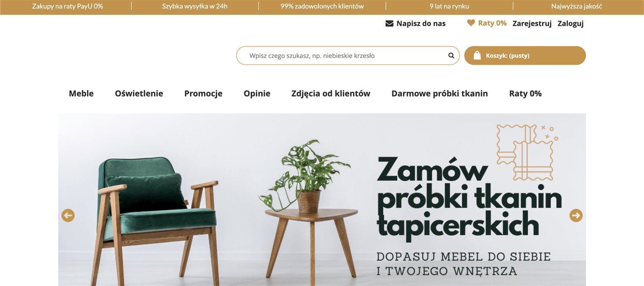Open Darmowe próbki tkanin page
The image size is (644, 286).
pyautogui.click(x=440, y=94)
